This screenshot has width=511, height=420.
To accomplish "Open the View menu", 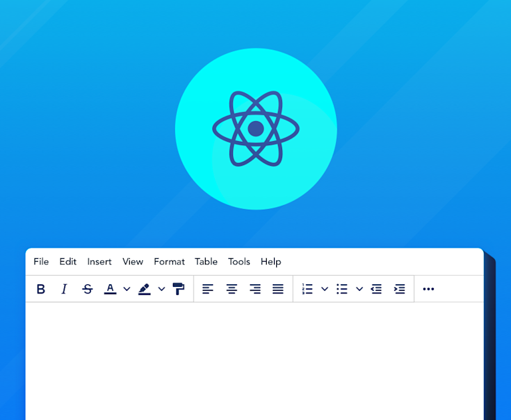I will pyautogui.click(x=132, y=262).
